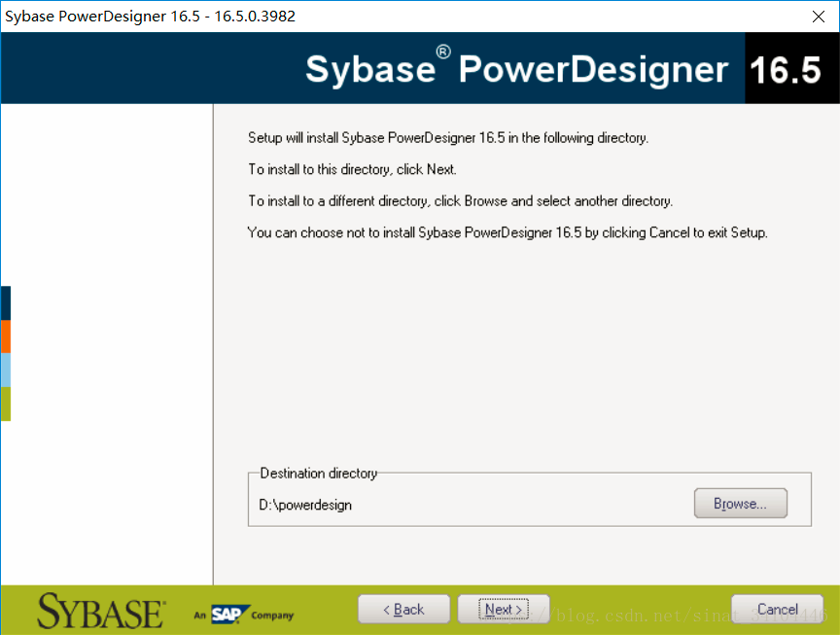Click the 'Setup will install' sentence
This screenshot has width=840, height=635.
[x=448, y=138]
